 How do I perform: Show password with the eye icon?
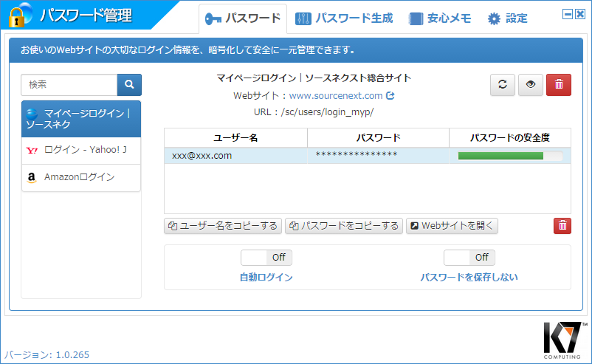click(530, 85)
